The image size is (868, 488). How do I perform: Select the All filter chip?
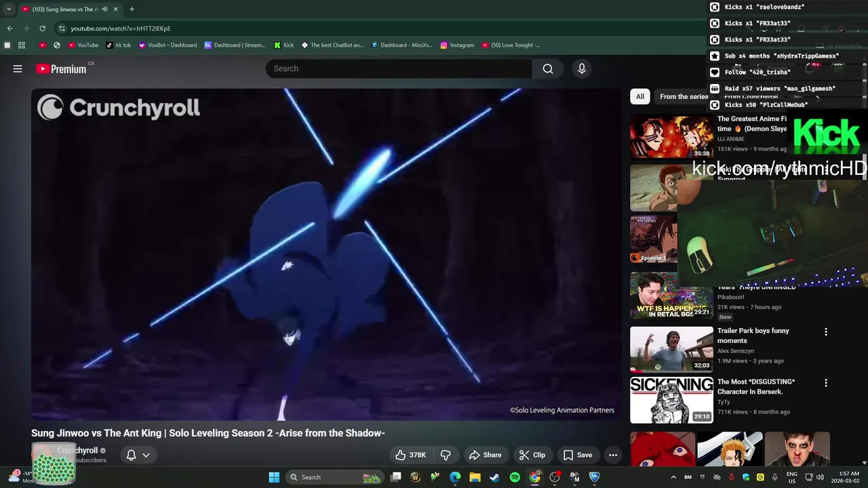tap(639, 96)
